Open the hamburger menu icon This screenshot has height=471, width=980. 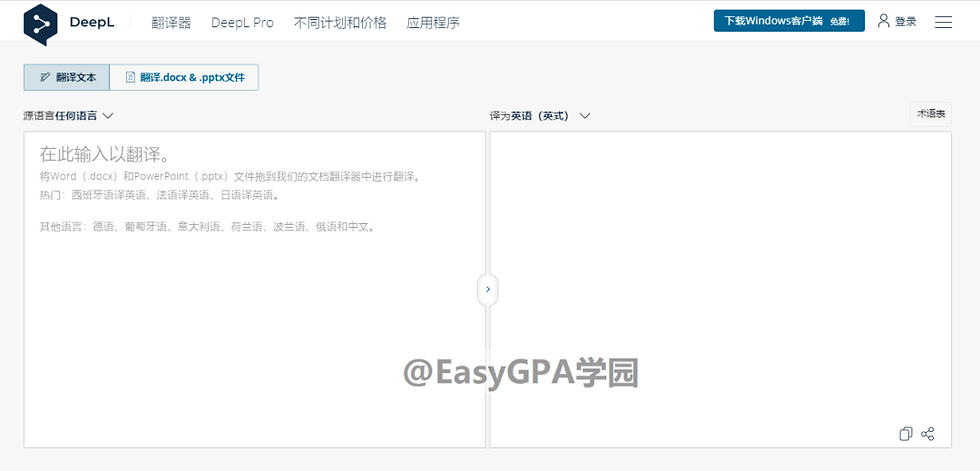[943, 22]
